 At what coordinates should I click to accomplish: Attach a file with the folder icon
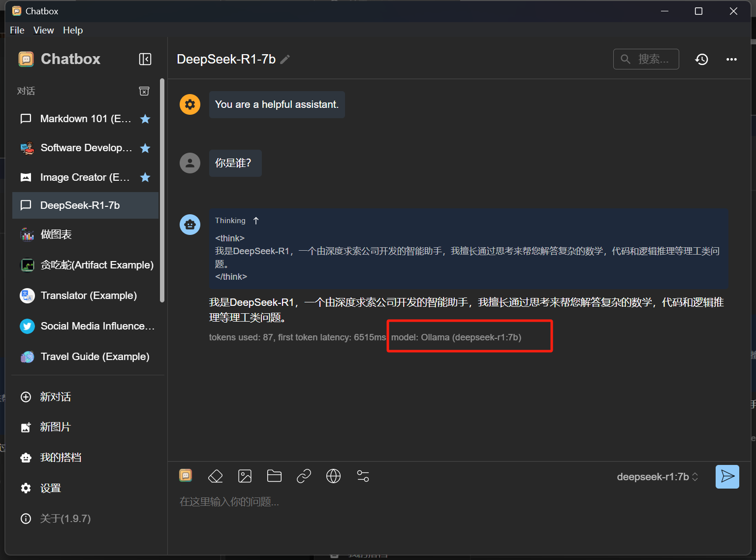point(274,476)
